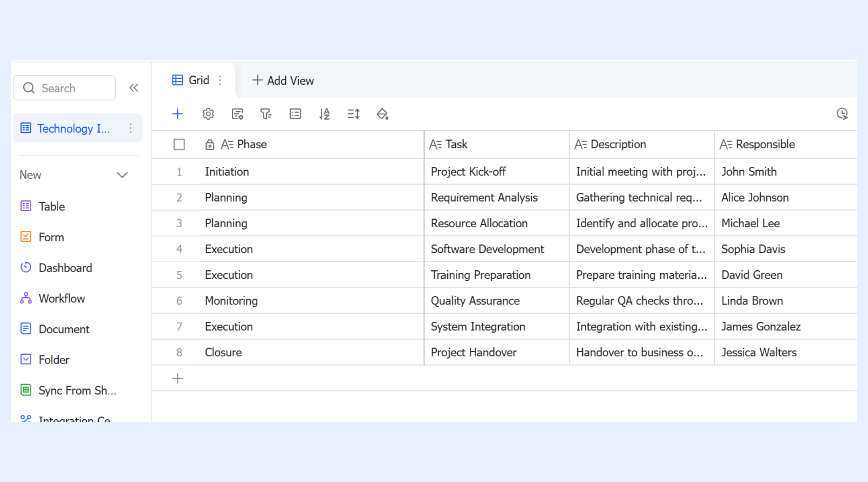
Task: Click the Add View button
Action: 283,81
